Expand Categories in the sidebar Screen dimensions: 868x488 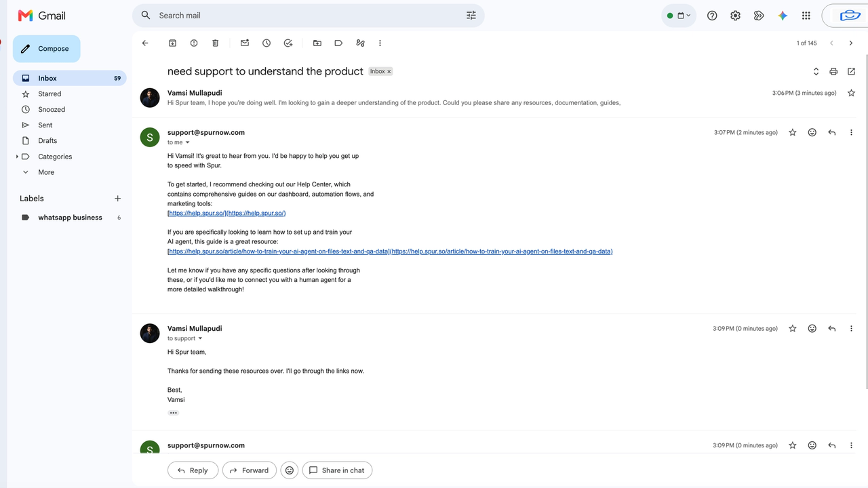[18, 157]
